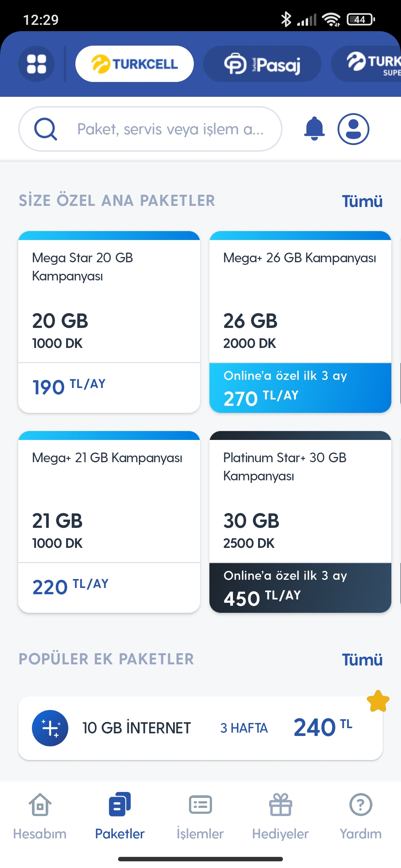401x868 pixels.
Task: Focus the Paket, servis veya işlem search field
Action: tap(150, 129)
